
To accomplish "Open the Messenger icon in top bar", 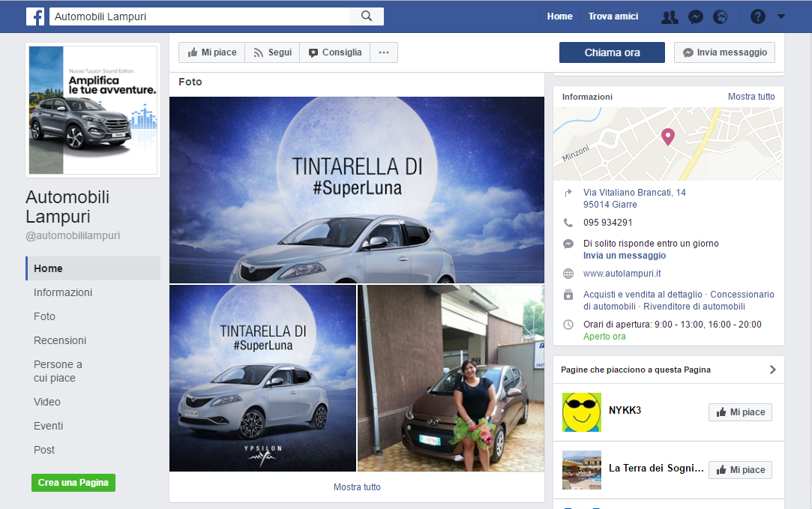I will click(x=696, y=17).
